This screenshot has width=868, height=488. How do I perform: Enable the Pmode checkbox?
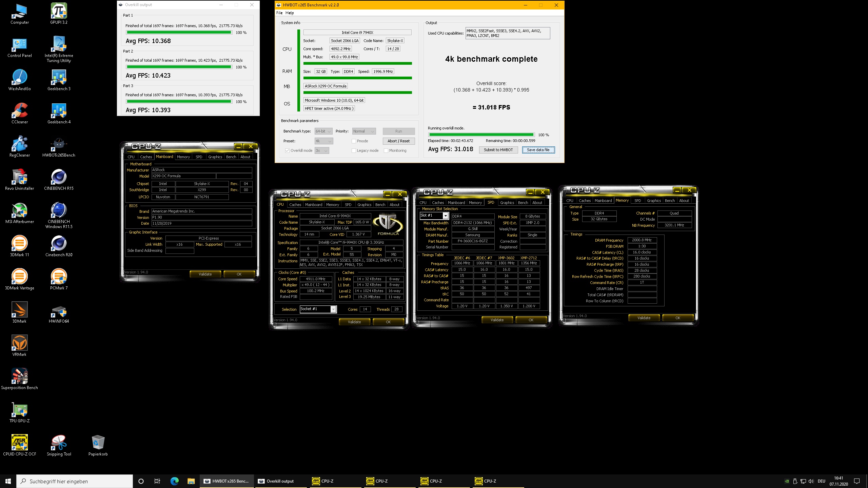pos(354,141)
